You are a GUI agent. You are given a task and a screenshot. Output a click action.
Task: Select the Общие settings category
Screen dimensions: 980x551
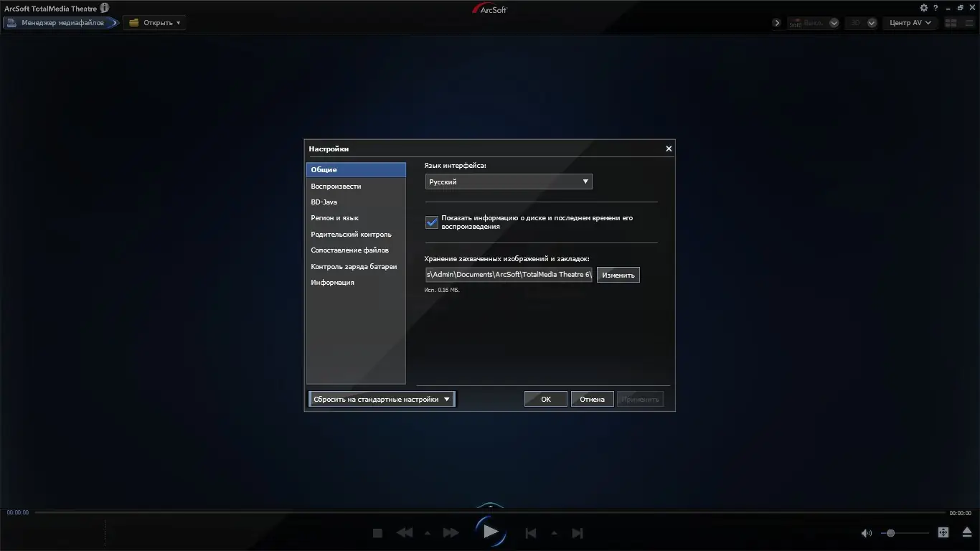pos(356,170)
